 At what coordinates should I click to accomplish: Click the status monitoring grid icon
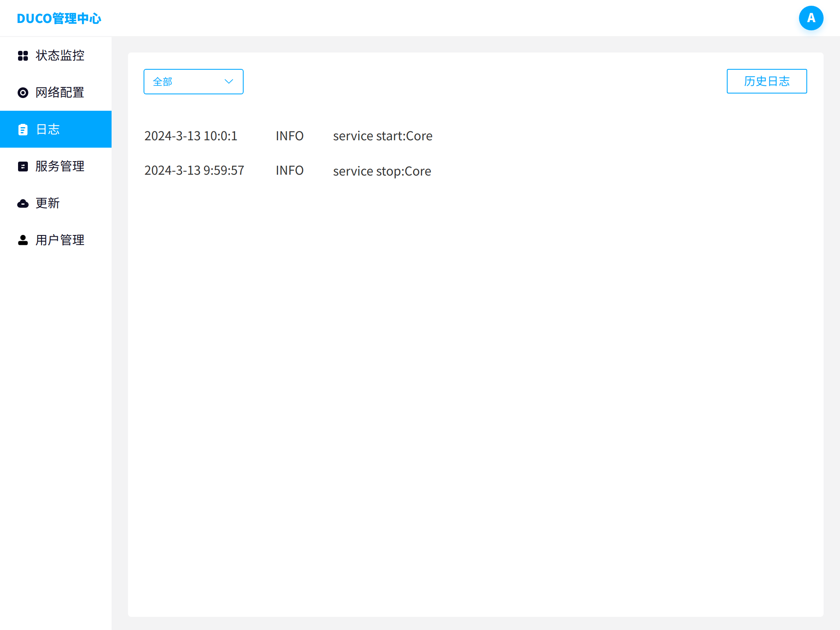tap(23, 56)
